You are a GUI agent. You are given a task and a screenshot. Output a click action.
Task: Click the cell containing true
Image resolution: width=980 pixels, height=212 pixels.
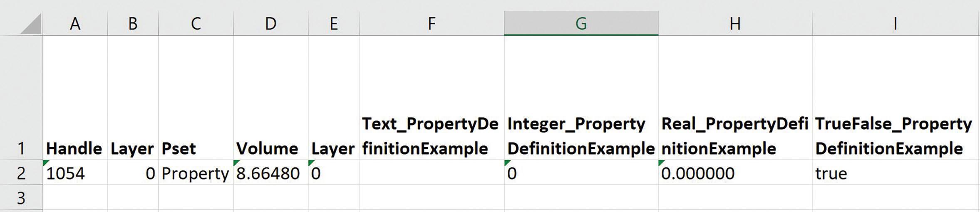895,173
